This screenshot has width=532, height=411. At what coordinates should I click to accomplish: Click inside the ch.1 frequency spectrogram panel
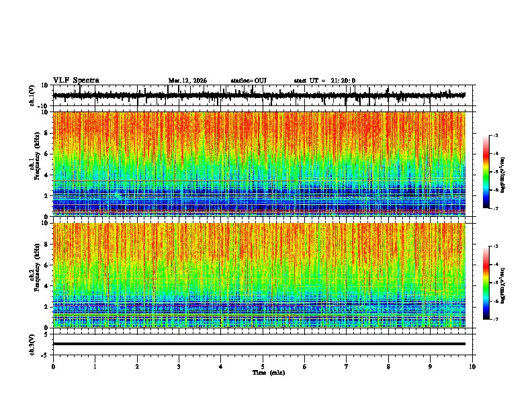(259, 164)
